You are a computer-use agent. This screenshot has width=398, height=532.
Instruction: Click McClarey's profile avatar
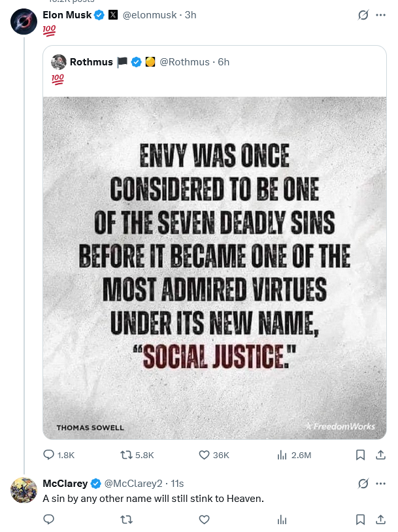[x=24, y=491]
